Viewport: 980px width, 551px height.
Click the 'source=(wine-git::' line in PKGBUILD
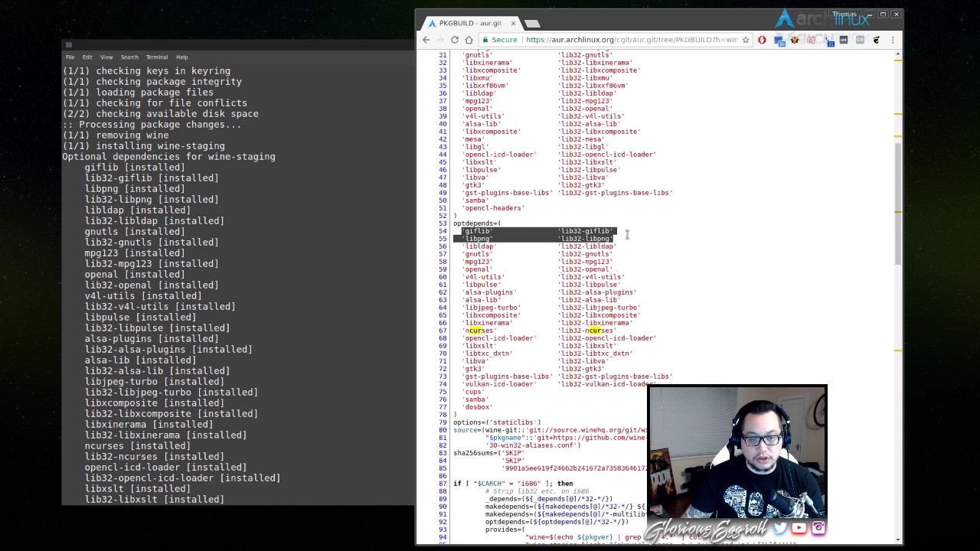click(x=549, y=430)
